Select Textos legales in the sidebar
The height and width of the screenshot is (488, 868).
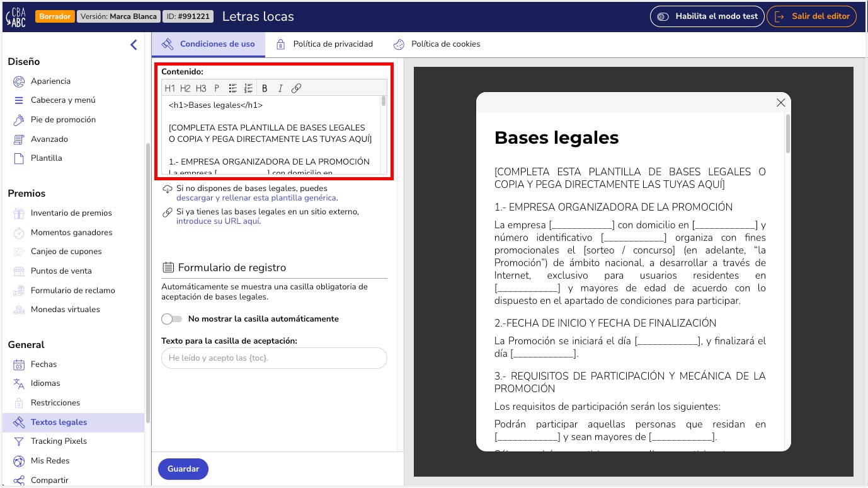pos(73,422)
